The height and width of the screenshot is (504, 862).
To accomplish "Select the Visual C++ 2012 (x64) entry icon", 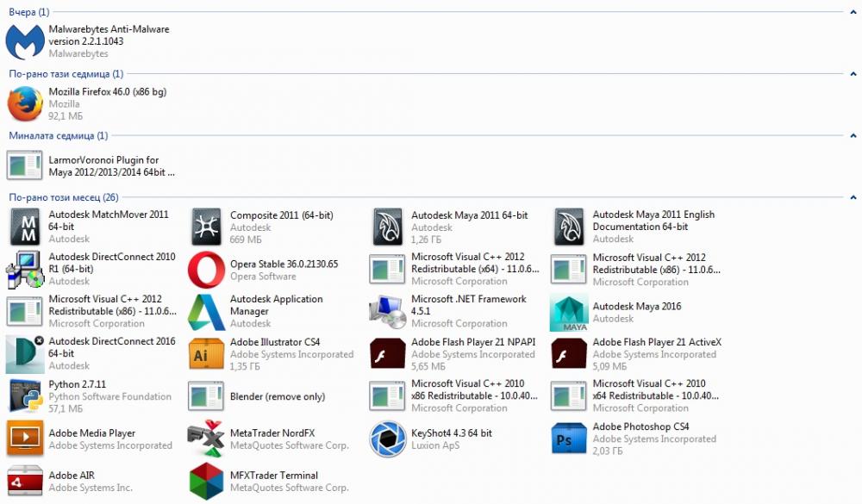I will [388, 270].
